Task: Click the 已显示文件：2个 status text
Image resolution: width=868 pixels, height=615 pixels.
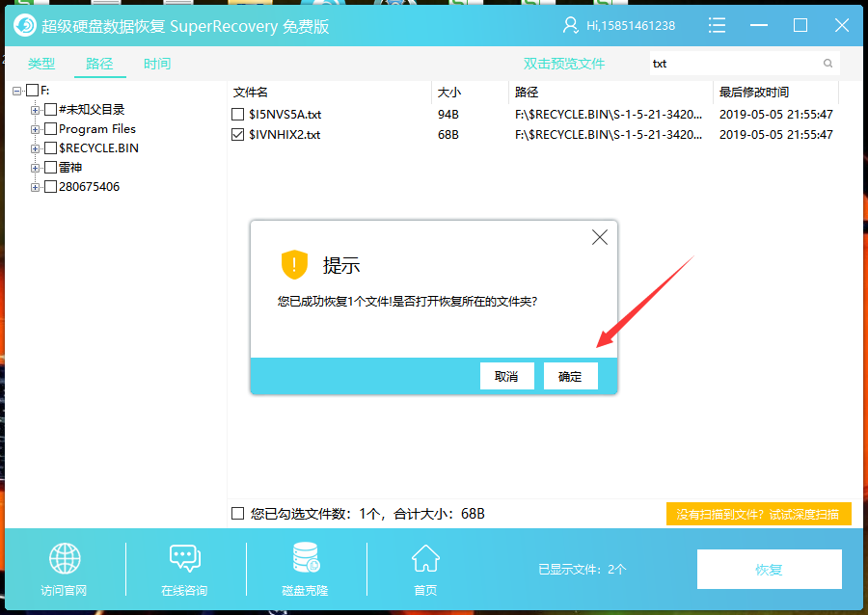Action: [583, 569]
